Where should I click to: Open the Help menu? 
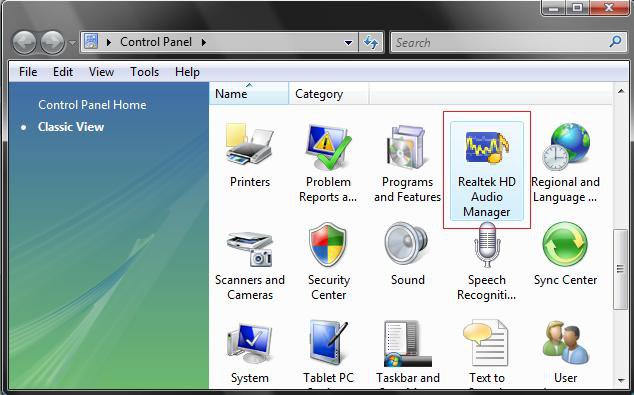point(187,72)
